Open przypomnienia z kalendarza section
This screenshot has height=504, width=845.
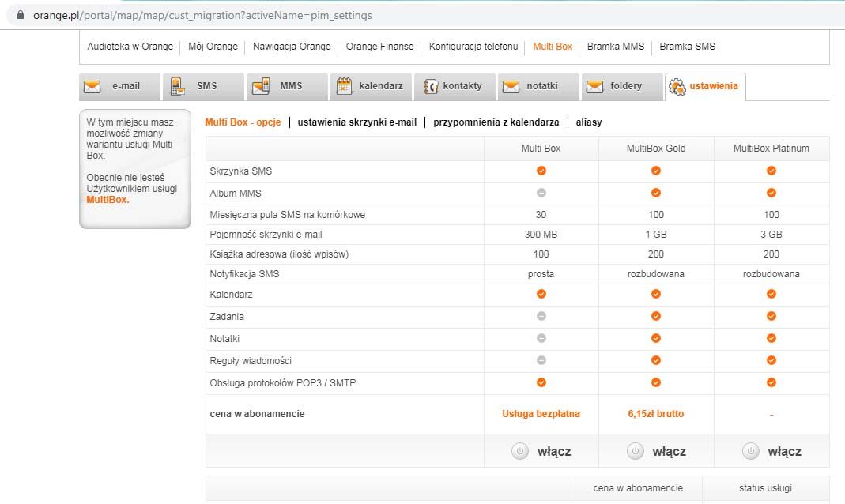pos(496,122)
